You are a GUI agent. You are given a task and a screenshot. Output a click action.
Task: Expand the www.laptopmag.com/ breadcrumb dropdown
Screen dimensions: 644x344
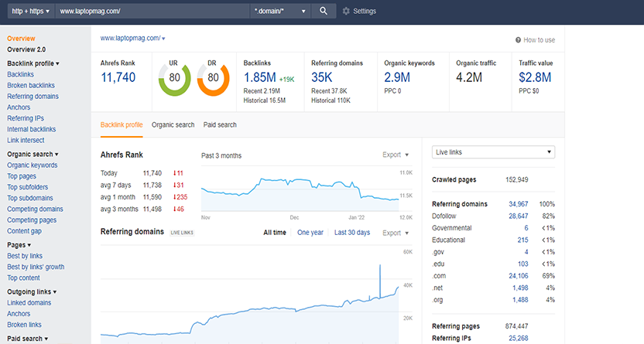pyautogui.click(x=163, y=39)
